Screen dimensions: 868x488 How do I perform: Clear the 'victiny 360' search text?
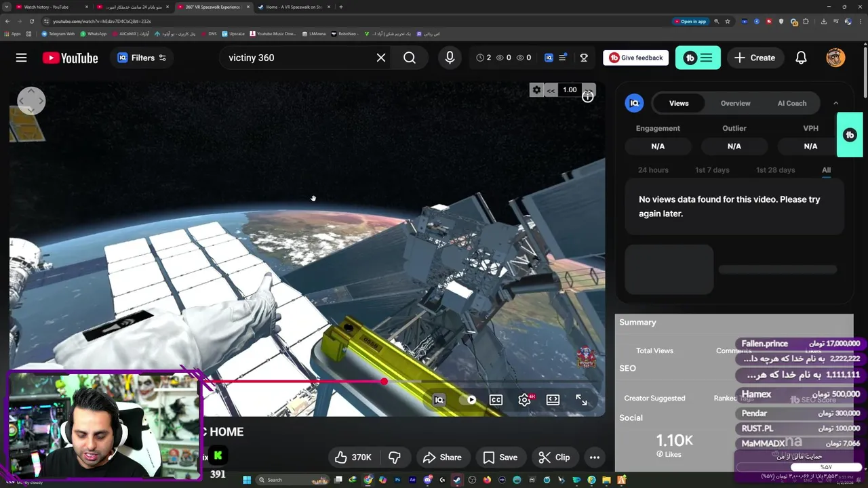[381, 58]
